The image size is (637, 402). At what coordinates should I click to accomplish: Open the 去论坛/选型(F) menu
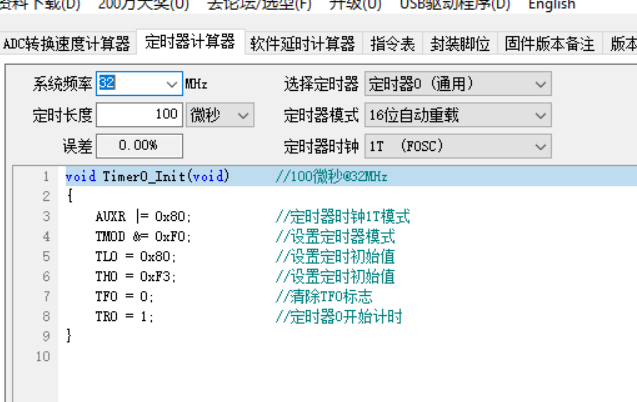259,5
